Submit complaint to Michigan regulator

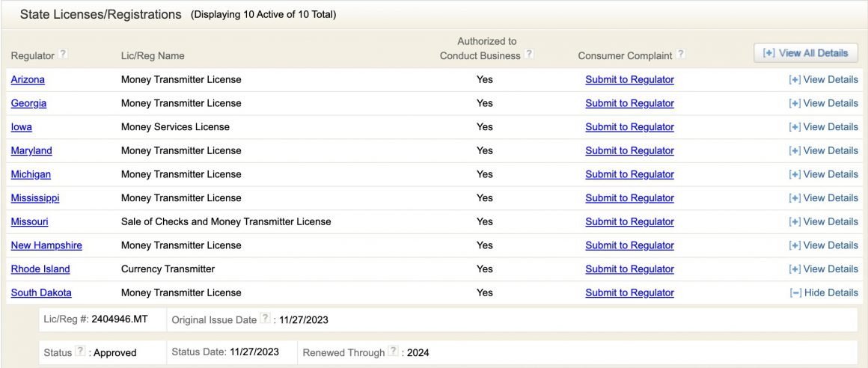click(x=629, y=175)
